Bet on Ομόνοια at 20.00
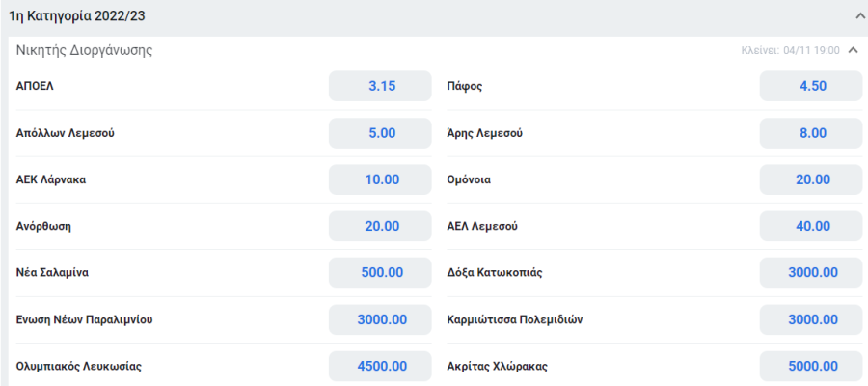868x386 pixels. (x=811, y=179)
